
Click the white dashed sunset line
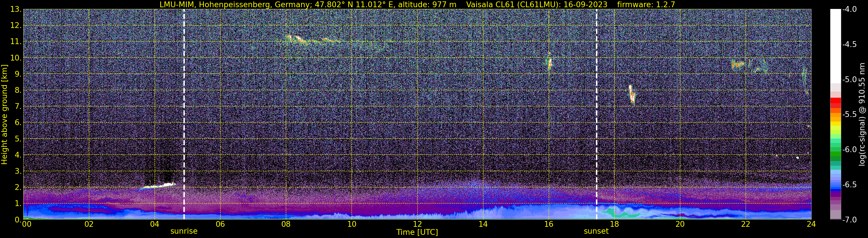[x=597, y=114]
